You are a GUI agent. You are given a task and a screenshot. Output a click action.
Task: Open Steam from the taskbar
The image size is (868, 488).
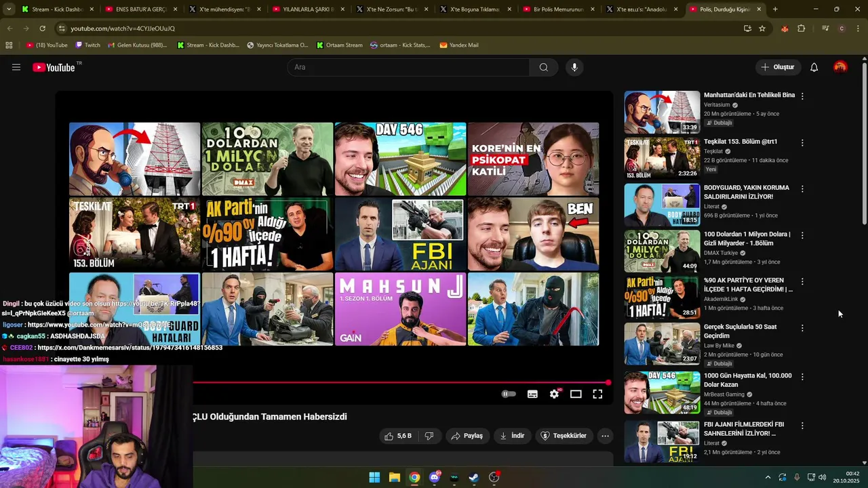[474, 477]
